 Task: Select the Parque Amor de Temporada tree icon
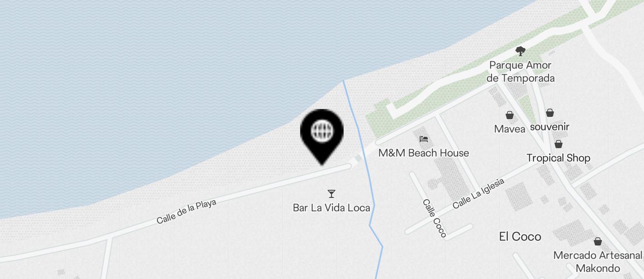[521, 51]
